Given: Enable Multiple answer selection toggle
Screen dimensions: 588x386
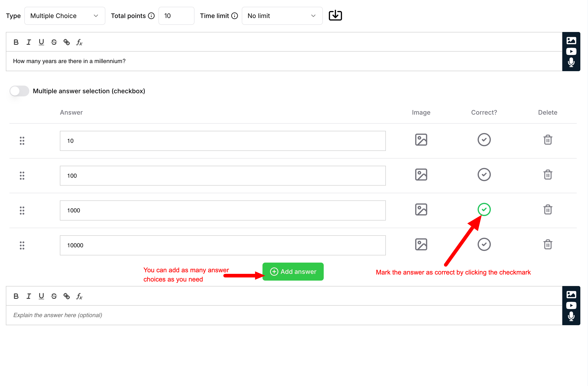Looking at the screenshot, I should click(19, 91).
